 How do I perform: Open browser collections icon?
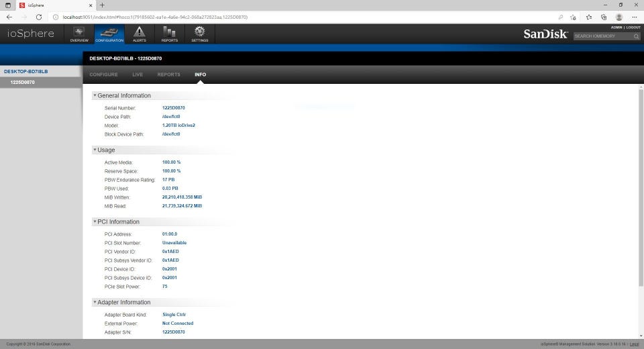tap(604, 17)
